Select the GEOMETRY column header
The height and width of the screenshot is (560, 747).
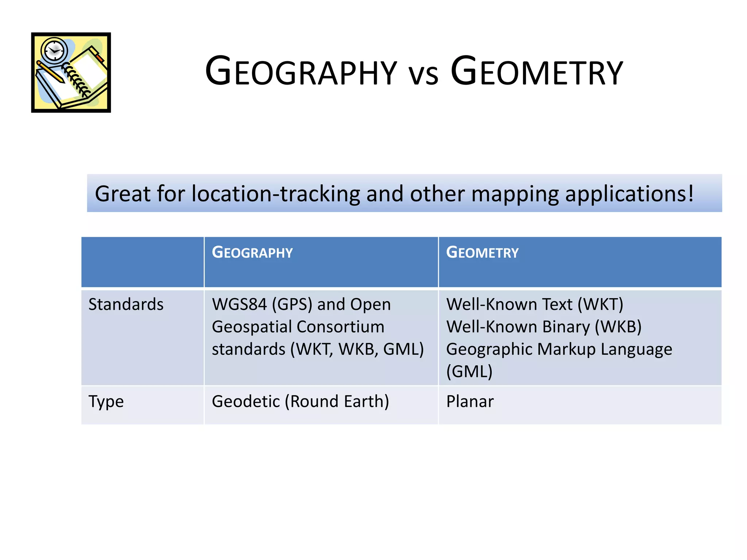point(482,253)
